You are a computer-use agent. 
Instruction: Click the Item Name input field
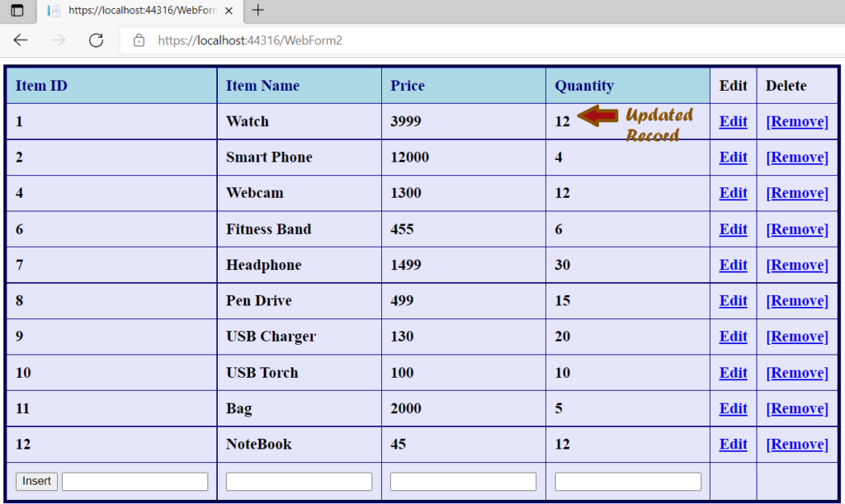pyautogui.click(x=299, y=481)
